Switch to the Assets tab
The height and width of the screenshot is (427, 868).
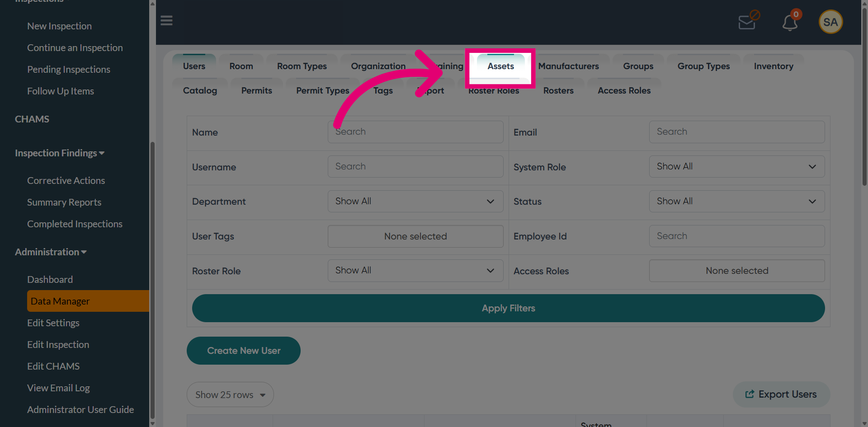[x=500, y=66]
